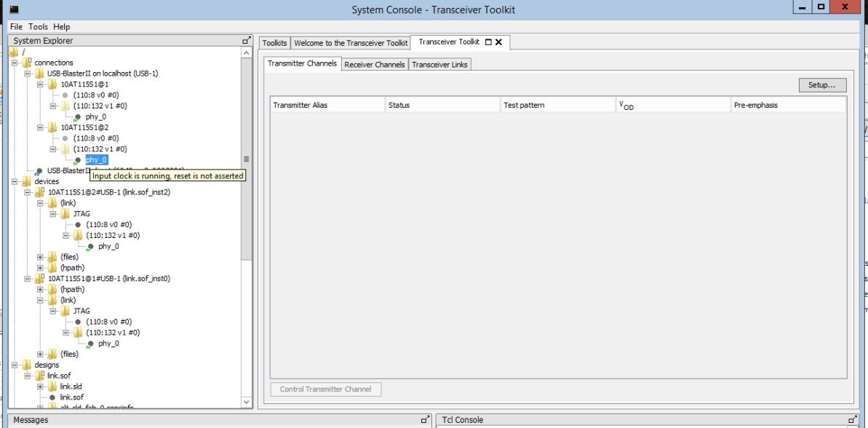Select phy_0 under 10AT115S1@1 in connections
This screenshot has height=428, width=868.
[x=96, y=117]
